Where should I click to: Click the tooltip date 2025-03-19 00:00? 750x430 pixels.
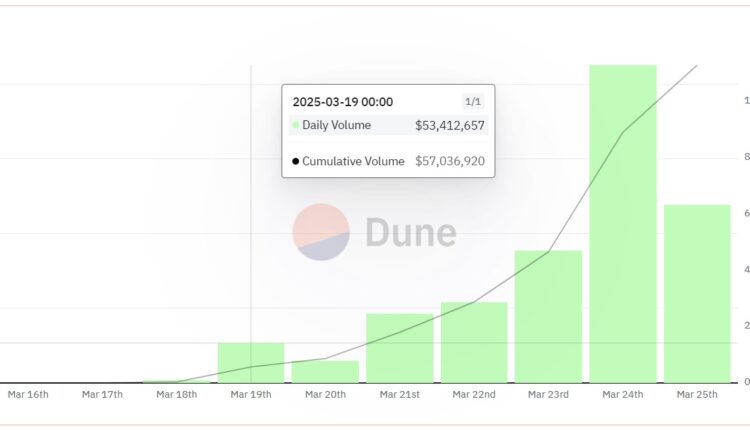[x=342, y=101]
